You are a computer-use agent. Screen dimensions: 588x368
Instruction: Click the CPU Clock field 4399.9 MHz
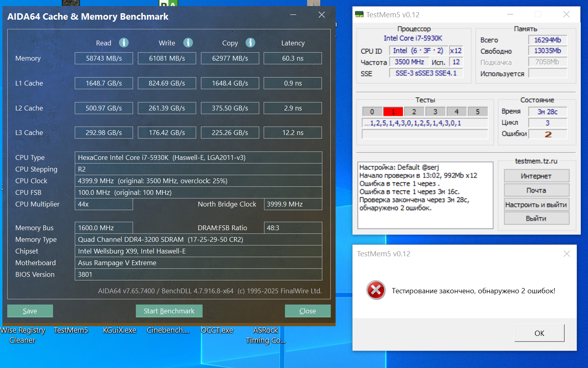(x=199, y=181)
